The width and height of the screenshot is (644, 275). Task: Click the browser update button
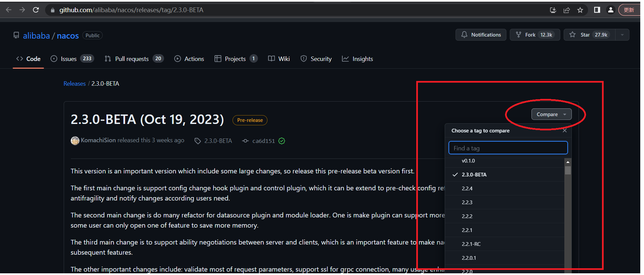tap(630, 10)
